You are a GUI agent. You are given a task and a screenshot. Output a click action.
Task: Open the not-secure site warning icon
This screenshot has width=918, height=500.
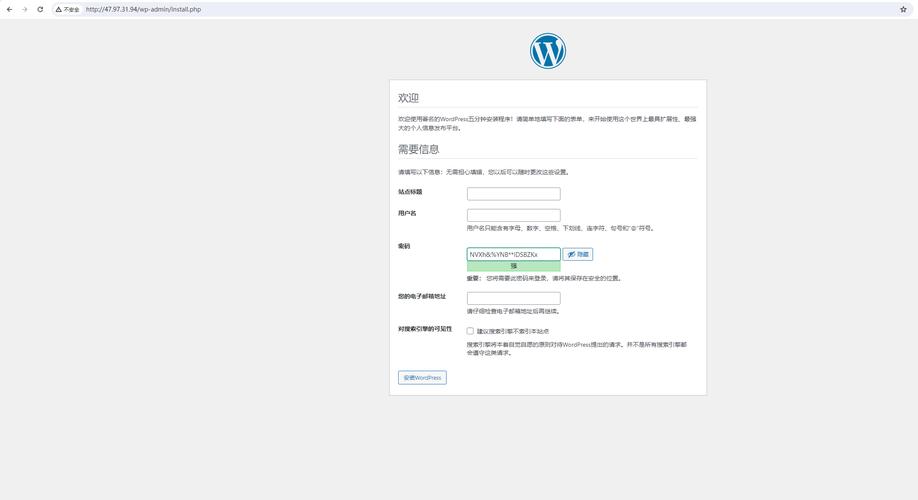67,9
